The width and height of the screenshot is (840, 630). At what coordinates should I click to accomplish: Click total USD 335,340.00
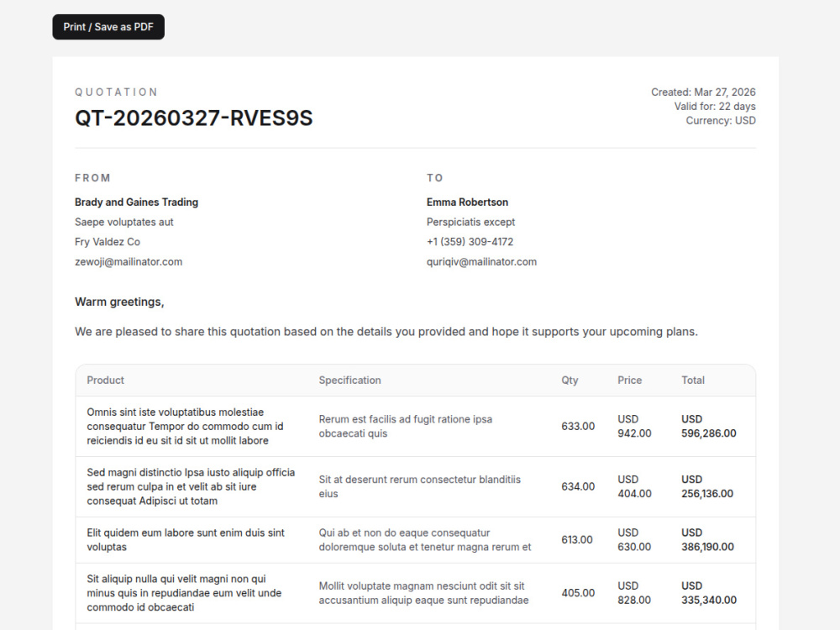(x=709, y=593)
